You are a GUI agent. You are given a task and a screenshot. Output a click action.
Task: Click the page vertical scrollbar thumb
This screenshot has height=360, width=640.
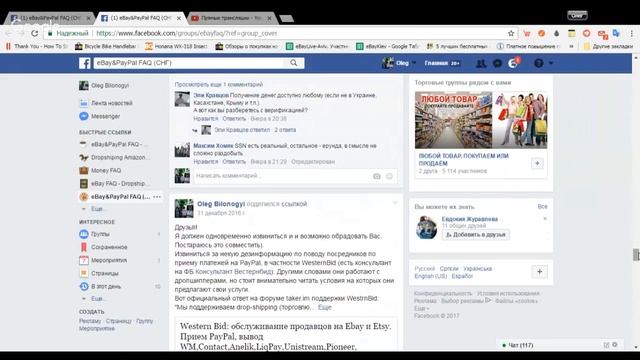pos(636,254)
